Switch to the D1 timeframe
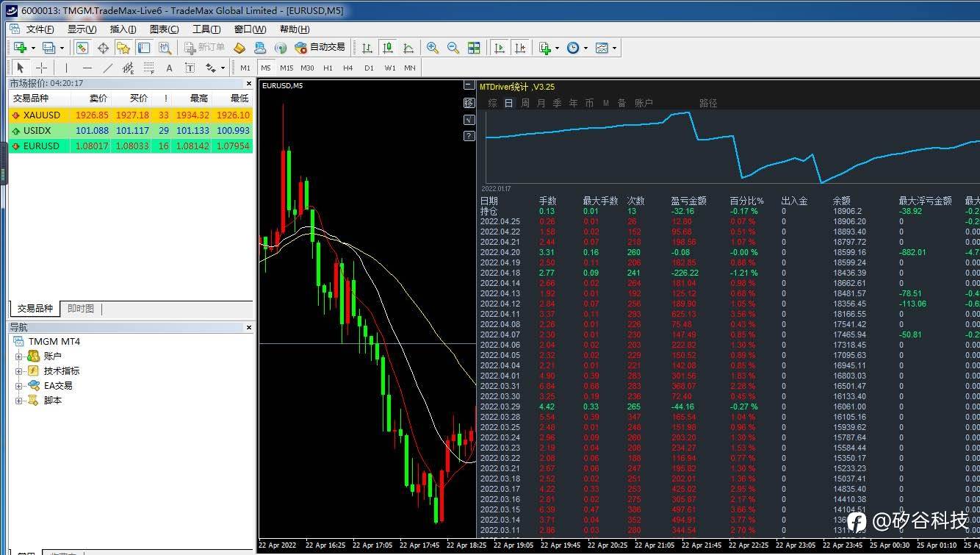 click(x=369, y=68)
